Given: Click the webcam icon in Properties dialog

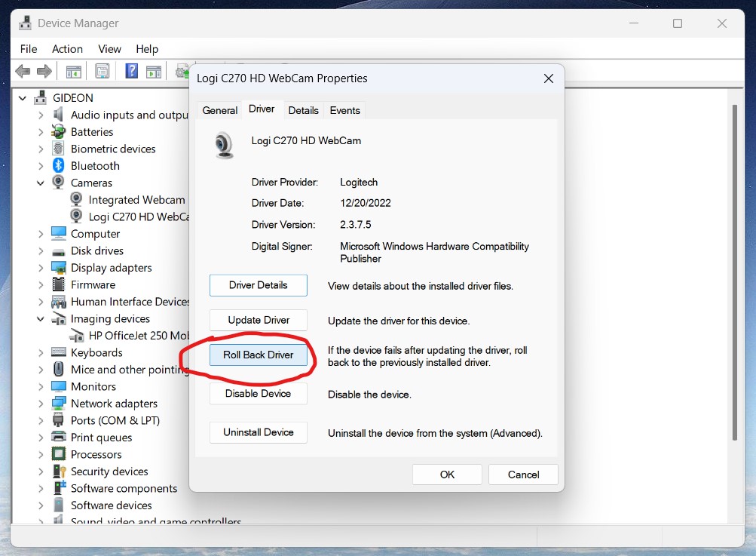Looking at the screenshot, I should coord(224,144).
